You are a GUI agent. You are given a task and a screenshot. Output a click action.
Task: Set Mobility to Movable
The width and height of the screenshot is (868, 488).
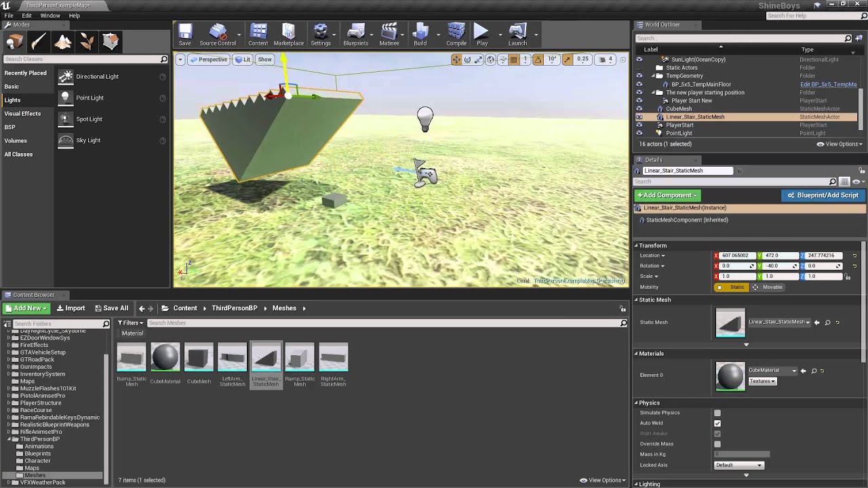(768, 287)
